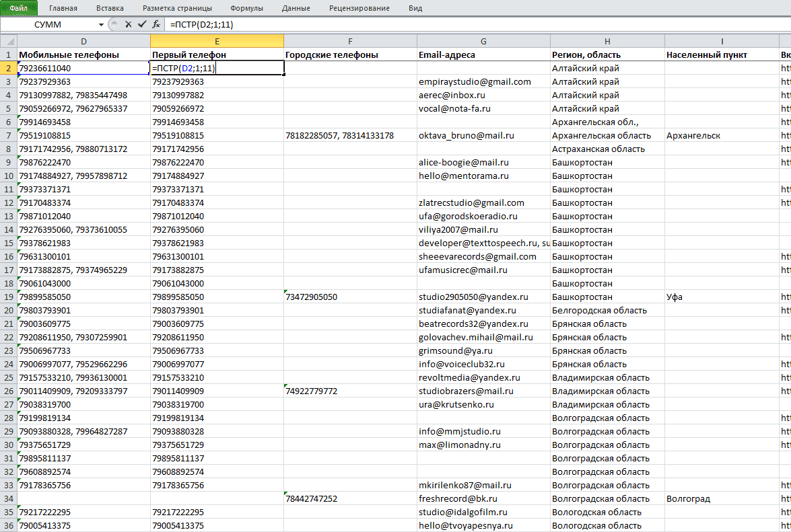The width and height of the screenshot is (791, 532).
Task: Click the Населенный пункт header cell
Action: point(722,55)
